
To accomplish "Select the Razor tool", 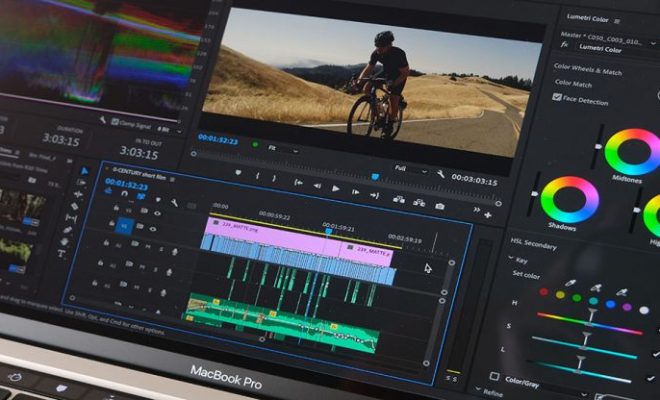I will [x=75, y=206].
